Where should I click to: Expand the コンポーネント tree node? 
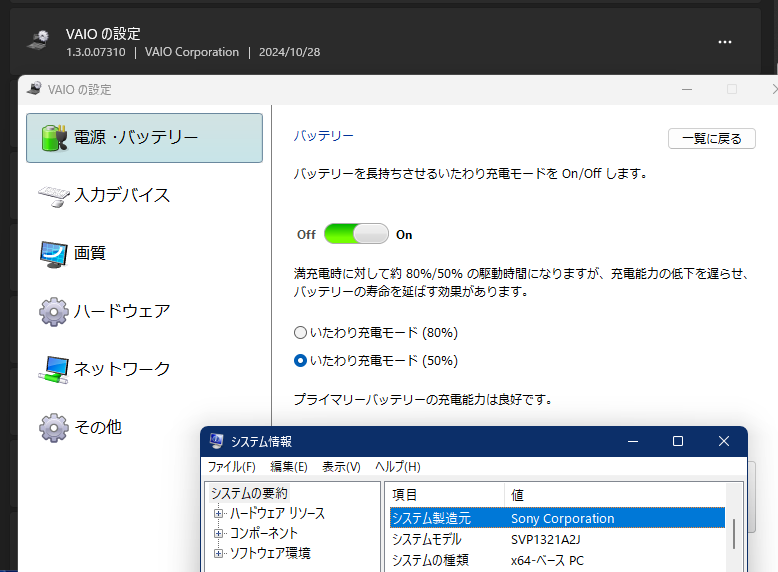point(218,533)
